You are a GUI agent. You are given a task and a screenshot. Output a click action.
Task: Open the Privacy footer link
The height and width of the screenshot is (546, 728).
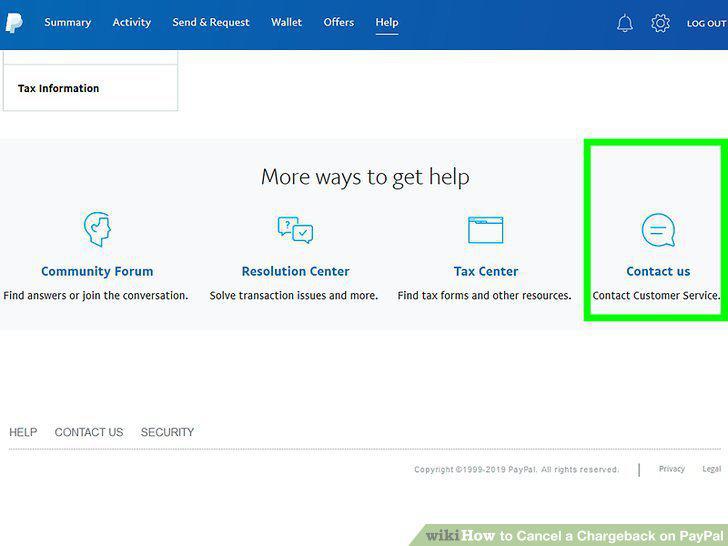tap(672, 469)
